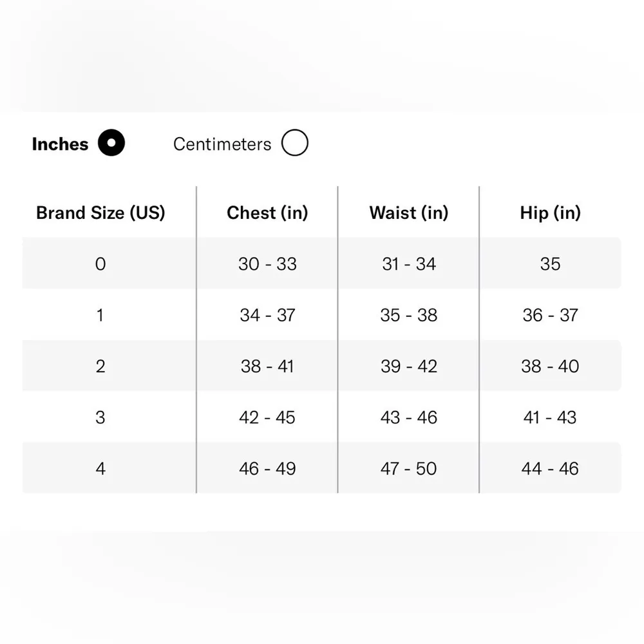Select brand size 3 row label
This screenshot has height=644, width=644.
click(100, 417)
